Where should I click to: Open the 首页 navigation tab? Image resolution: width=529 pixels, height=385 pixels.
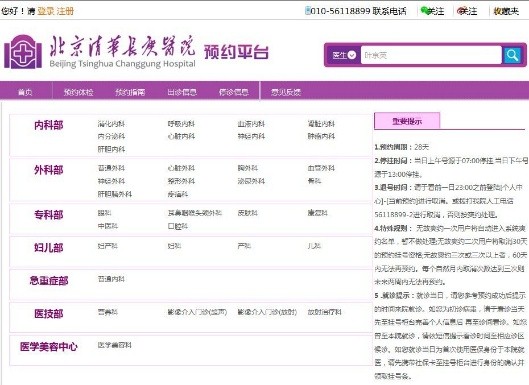click(x=25, y=92)
